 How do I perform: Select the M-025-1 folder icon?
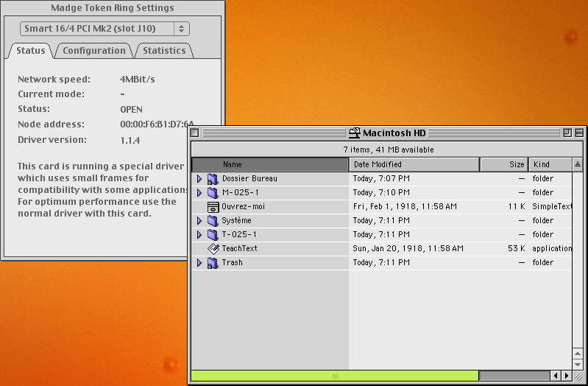tap(213, 193)
